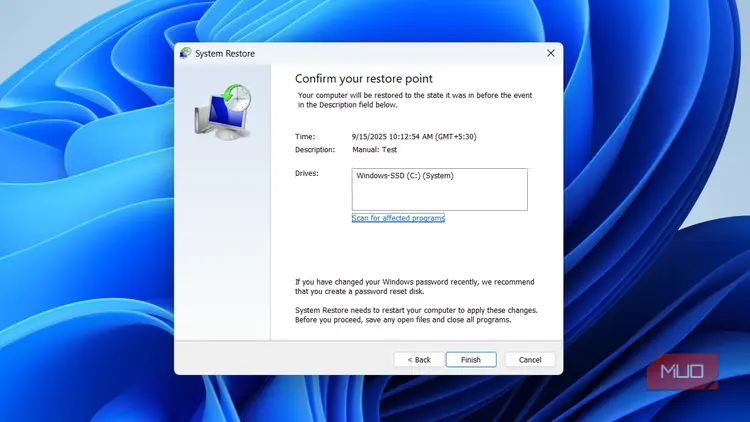
Task: Click the System Restore window title text
Action: pyautogui.click(x=225, y=54)
